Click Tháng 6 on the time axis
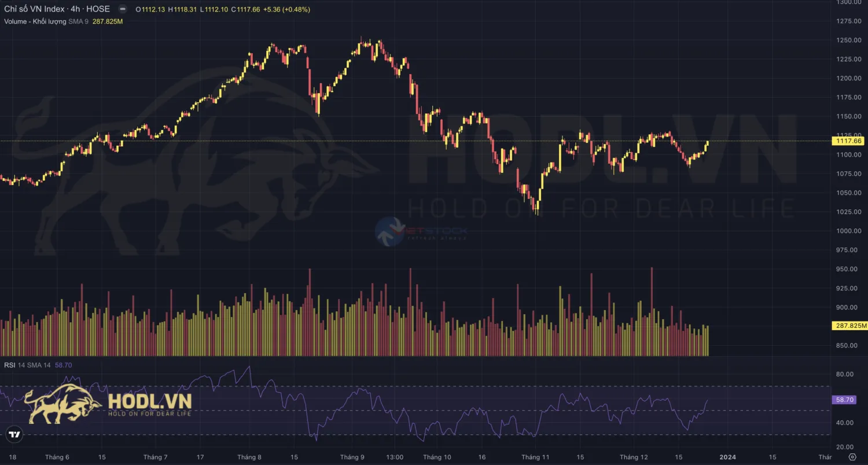868x465 pixels. point(57,457)
